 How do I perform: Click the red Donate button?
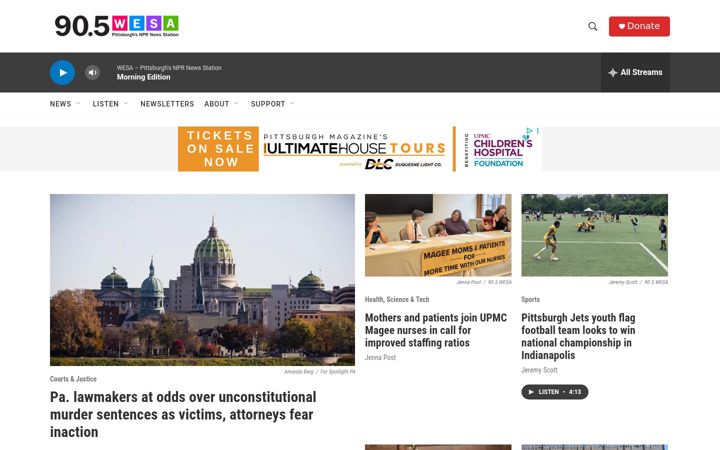[639, 26]
